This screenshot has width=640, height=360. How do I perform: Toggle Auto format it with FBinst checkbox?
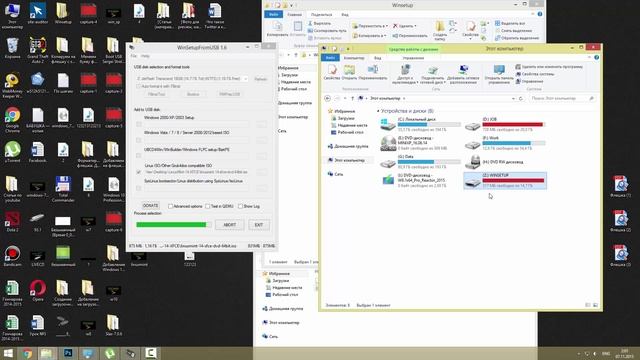click(138, 86)
